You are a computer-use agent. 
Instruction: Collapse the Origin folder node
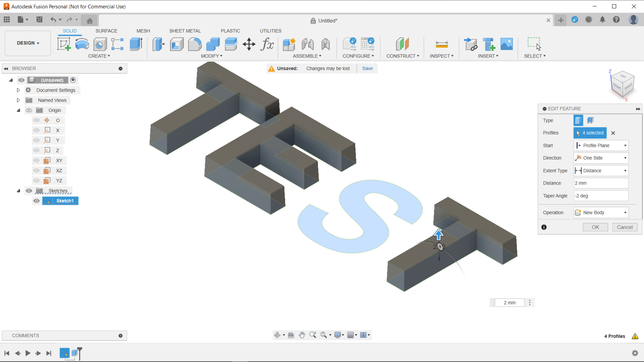18,110
